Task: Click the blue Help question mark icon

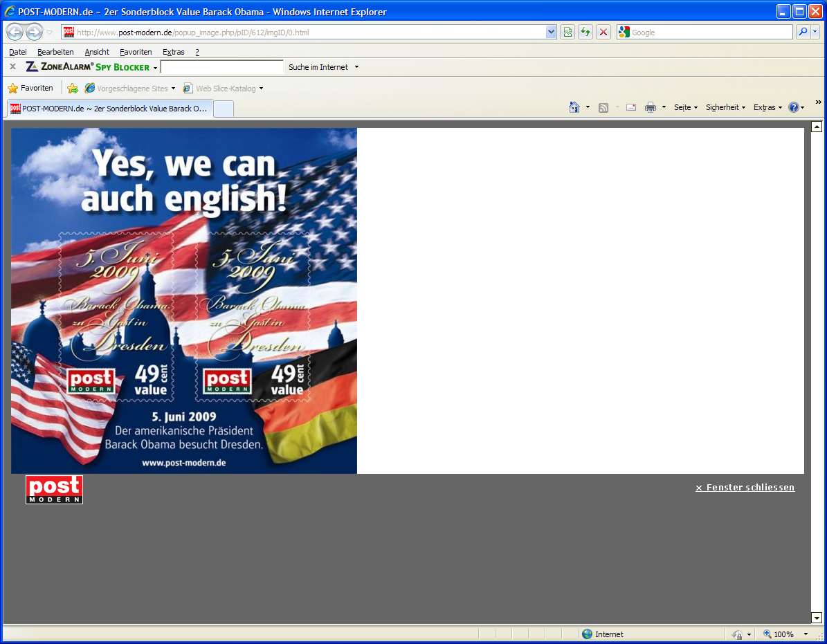Action: (794, 107)
